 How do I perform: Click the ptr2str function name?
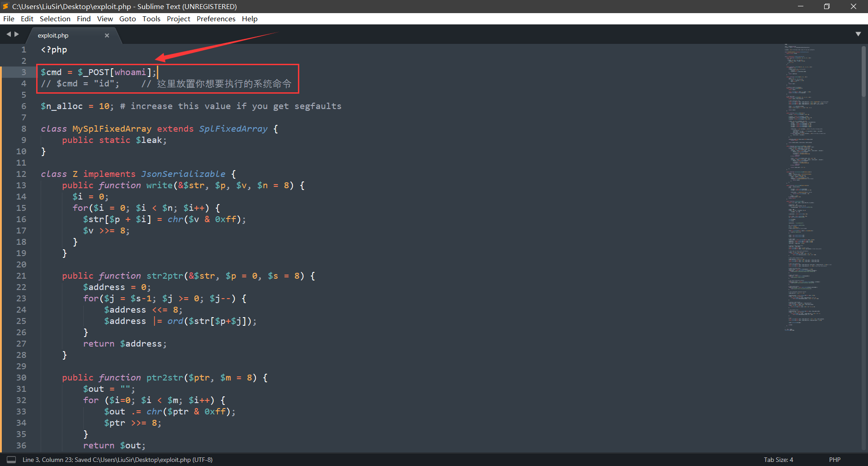(x=165, y=378)
